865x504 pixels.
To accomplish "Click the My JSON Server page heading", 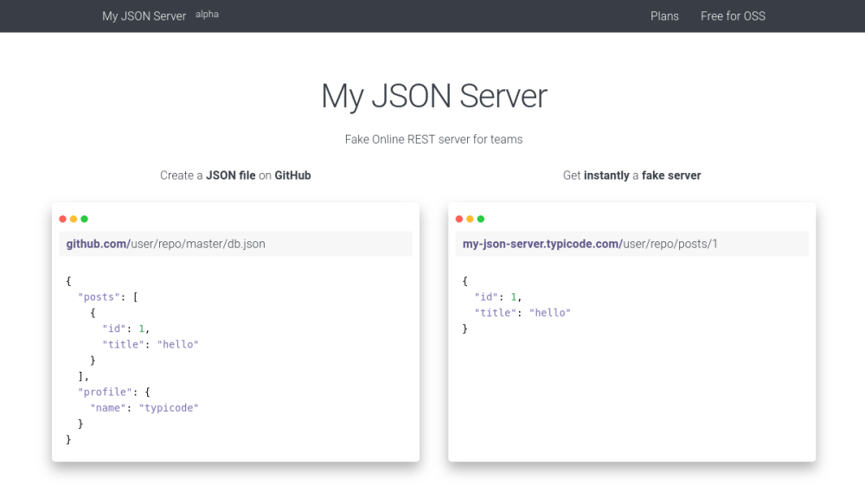I will point(433,96).
